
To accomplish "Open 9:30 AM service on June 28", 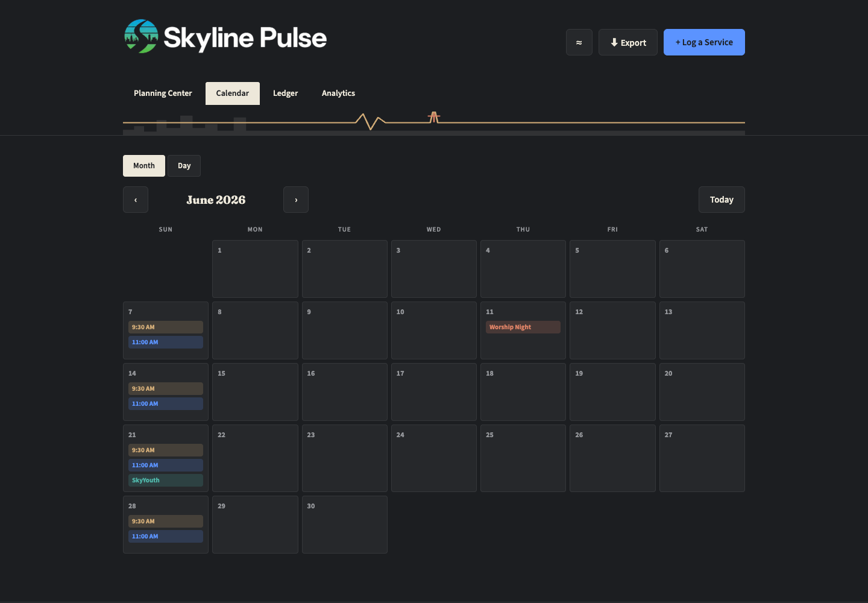I will click(x=166, y=521).
